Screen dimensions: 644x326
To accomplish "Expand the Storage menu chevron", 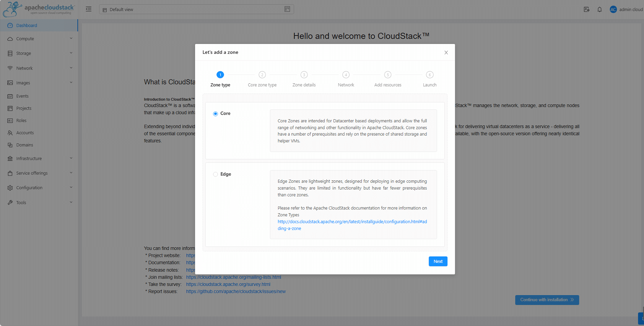I will pos(71,53).
